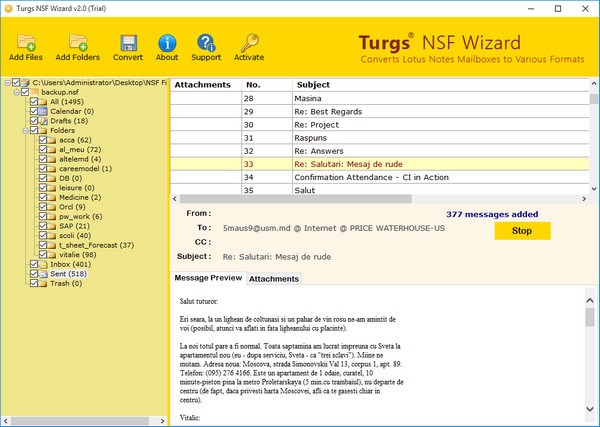The width and height of the screenshot is (600, 427).
Task: Click the Add Folders toolbar icon
Action: click(x=77, y=43)
